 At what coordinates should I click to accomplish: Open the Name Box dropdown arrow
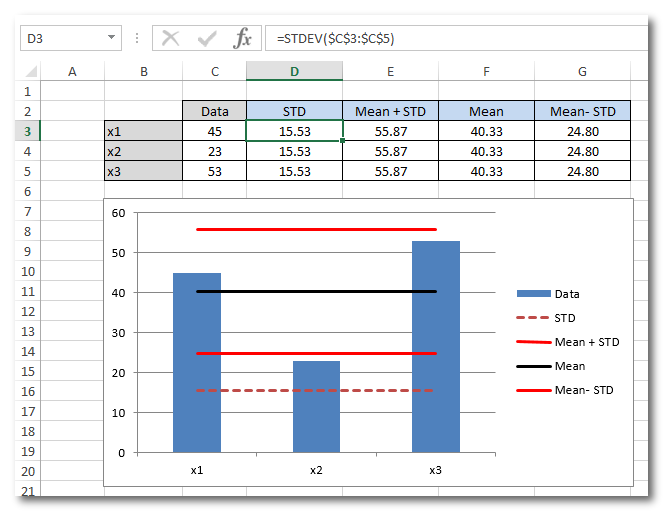[x=111, y=39]
